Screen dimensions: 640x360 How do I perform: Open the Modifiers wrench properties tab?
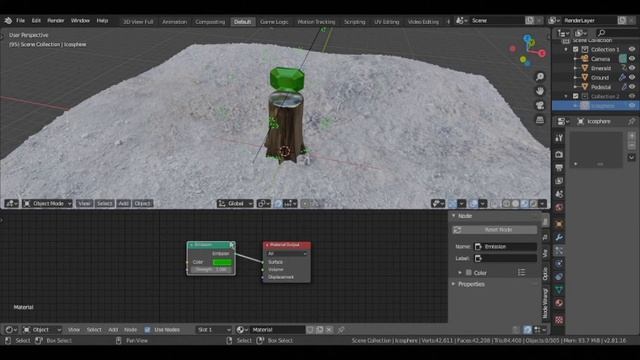559,237
